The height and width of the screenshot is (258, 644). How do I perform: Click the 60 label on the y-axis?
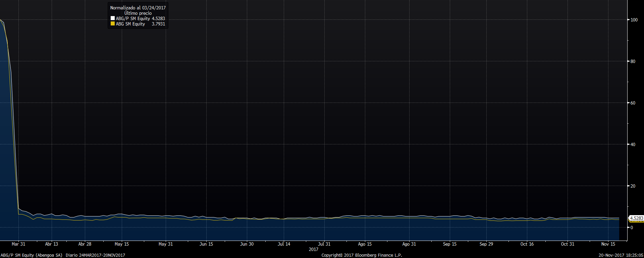(x=633, y=103)
